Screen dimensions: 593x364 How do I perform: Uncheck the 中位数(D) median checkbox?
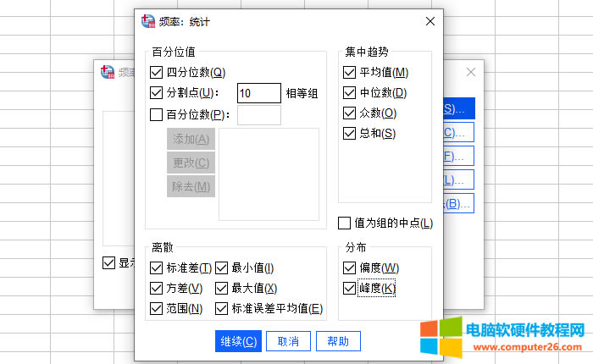coord(349,92)
